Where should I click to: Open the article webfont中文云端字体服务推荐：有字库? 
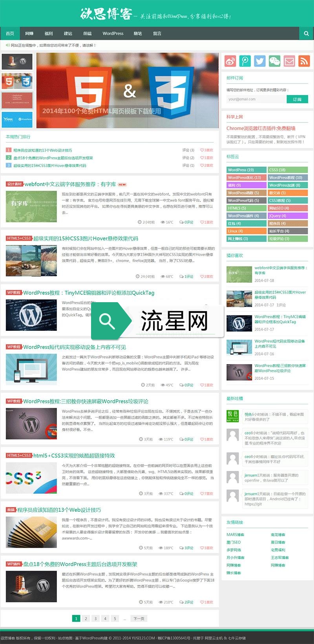[70, 184]
